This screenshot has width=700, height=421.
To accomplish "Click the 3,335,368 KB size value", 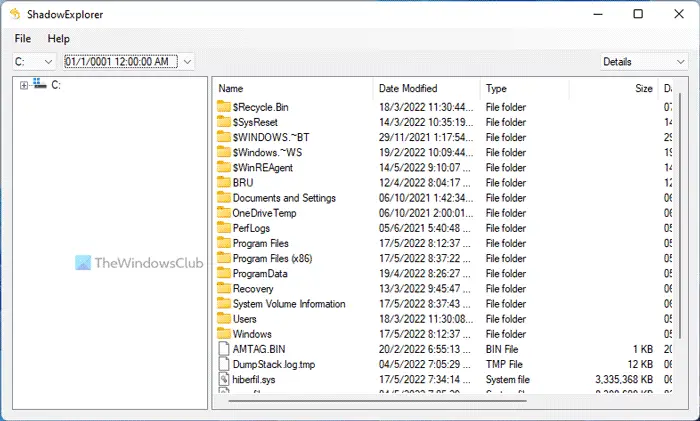I will (624, 380).
